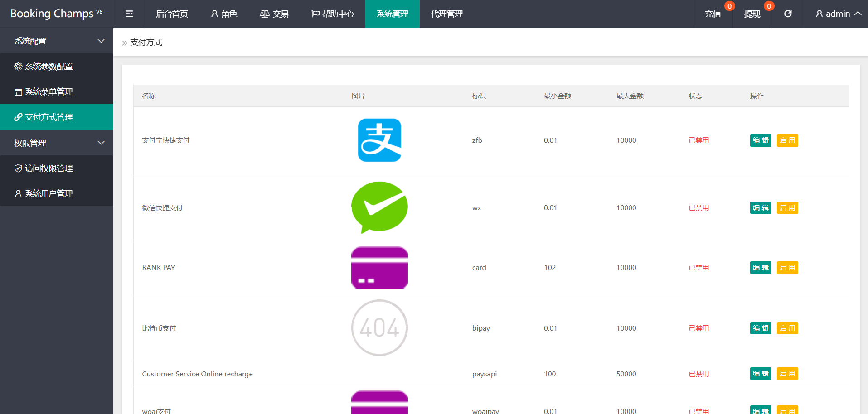Click the 名称 column header
Viewport: 868px width, 414px height.
point(149,96)
